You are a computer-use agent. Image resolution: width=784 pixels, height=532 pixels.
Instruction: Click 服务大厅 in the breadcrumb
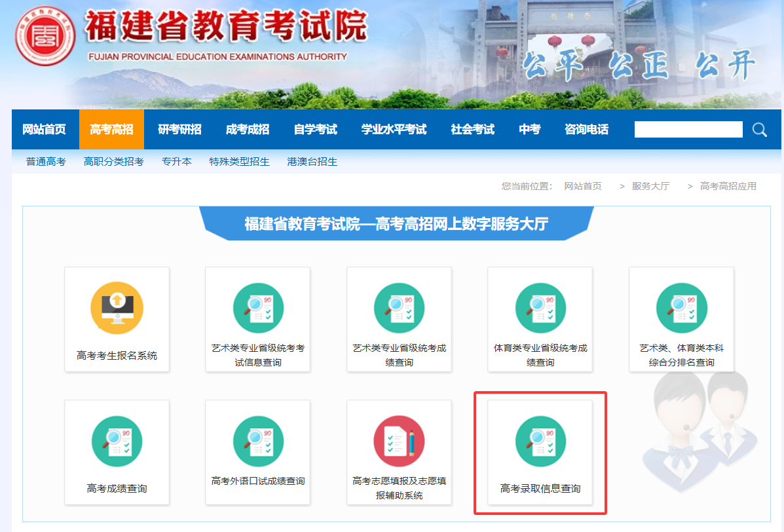[x=650, y=186]
